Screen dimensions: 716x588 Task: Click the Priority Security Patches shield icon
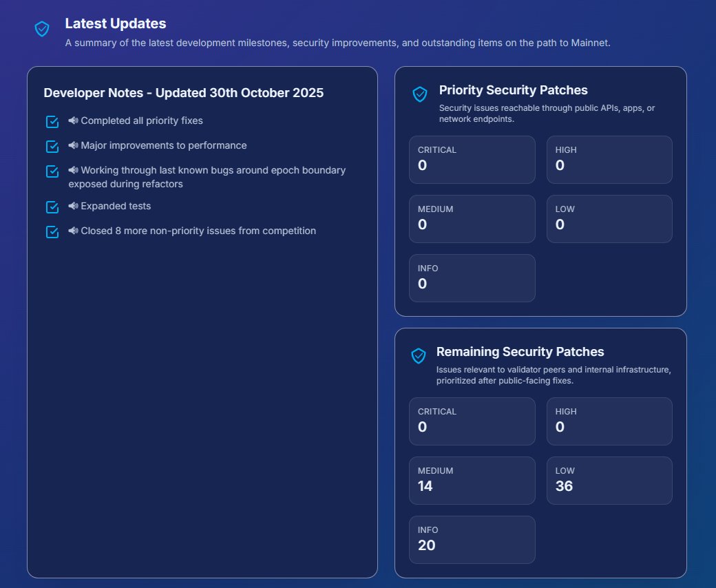(419, 94)
